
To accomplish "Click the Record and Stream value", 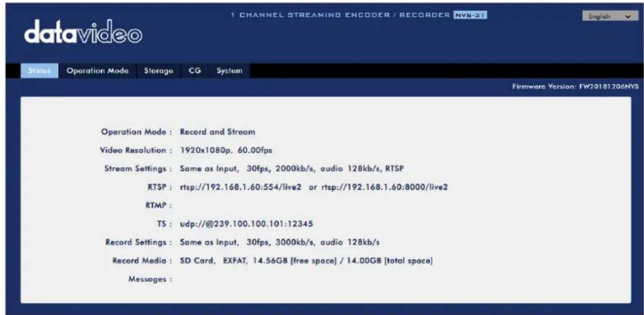I will pyautogui.click(x=218, y=132).
